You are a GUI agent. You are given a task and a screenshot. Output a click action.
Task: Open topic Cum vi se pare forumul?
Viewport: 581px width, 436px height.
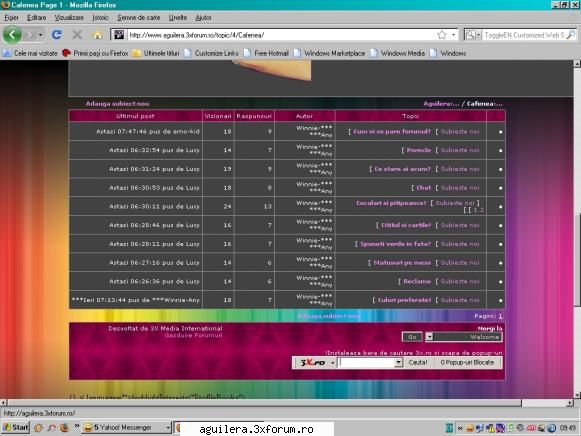click(x=392, y=132)
